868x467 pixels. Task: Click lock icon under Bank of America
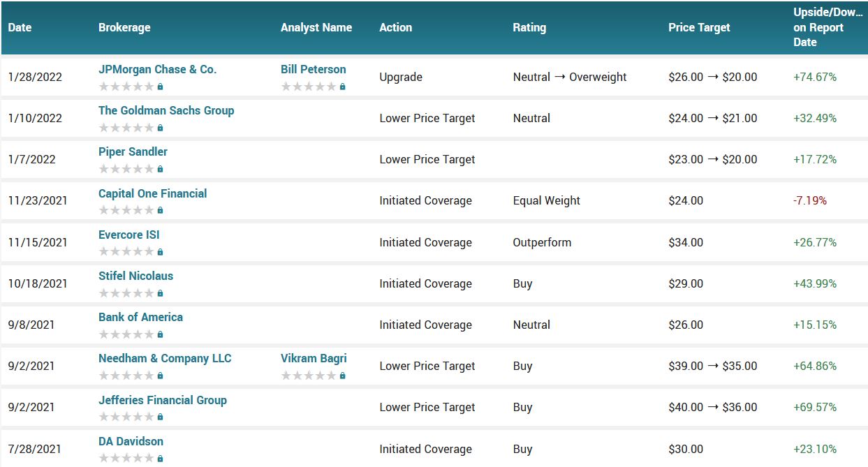pyautogui.click(x=160, y=334)
